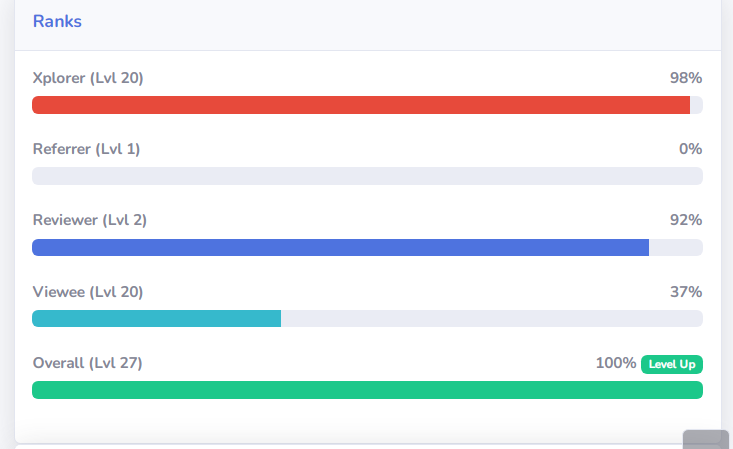
Task: Click the blue Reviewer progress fill
Action: click(x=340, y=247)
